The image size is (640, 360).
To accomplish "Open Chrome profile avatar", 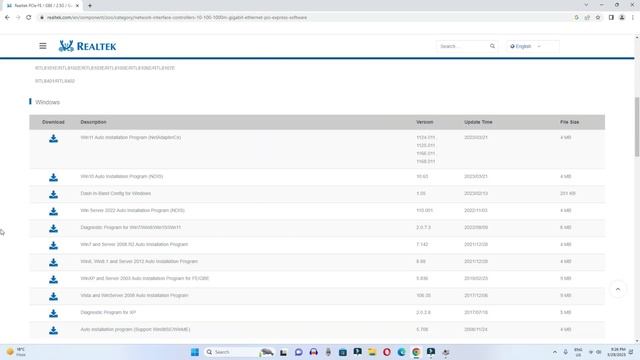I will [622, 18].
